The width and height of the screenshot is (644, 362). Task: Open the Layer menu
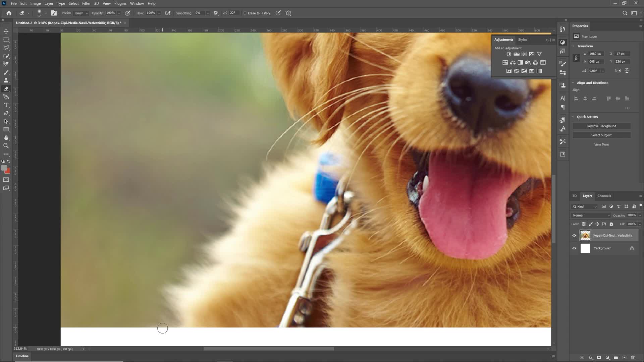coord(49,3)
